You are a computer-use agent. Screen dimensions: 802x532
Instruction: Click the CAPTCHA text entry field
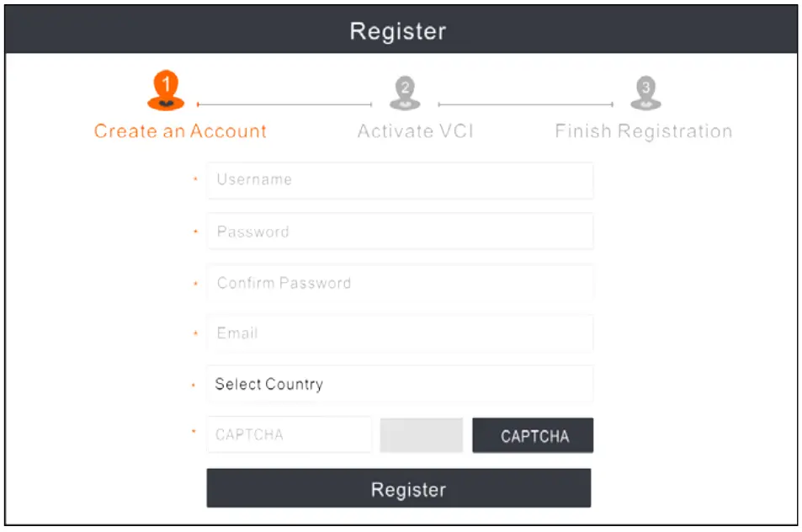(289, 434)
